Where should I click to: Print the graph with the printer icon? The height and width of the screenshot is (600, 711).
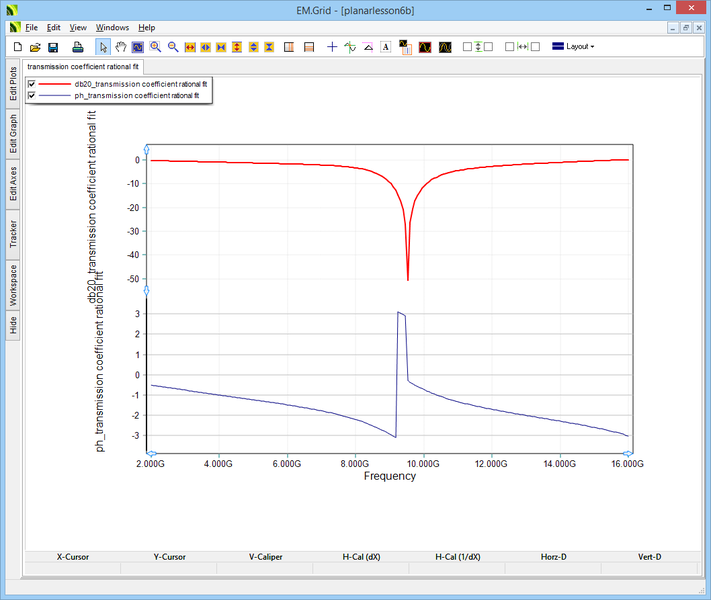(x=78, y=47)
